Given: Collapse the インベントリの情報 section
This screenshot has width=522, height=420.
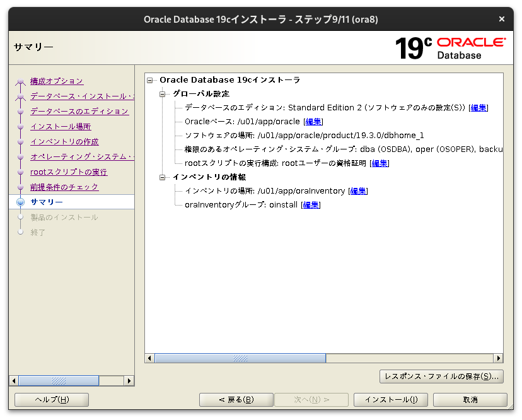Looking at the screenshot, I should coord(163,177).
